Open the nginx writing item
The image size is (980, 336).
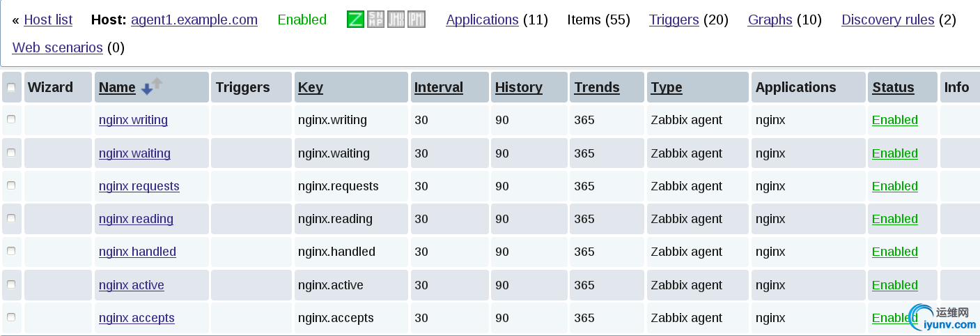coord(133,120)
